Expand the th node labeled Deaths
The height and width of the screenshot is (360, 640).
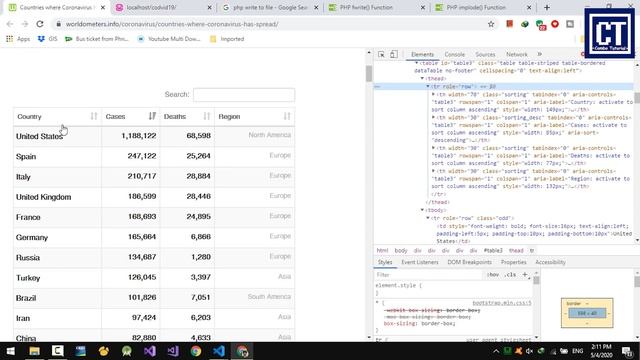click(433, 148)
